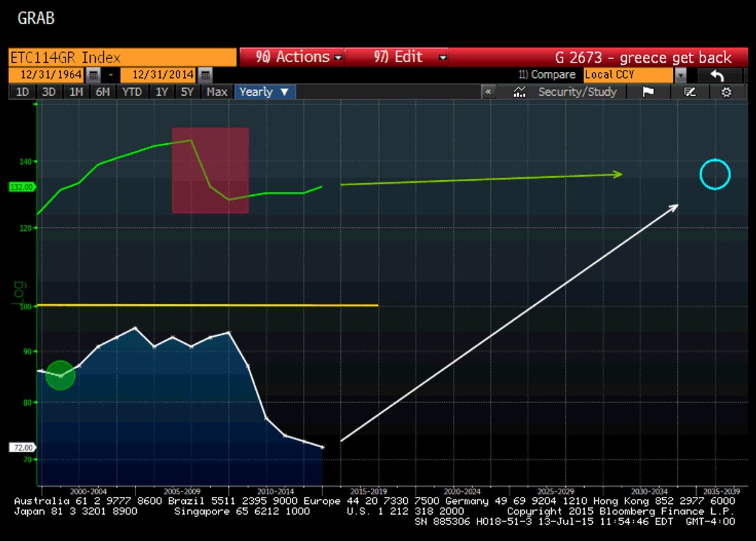Open chart settings gear icon
This screenshot has height=541, width=756.
[x=726, y=92]
